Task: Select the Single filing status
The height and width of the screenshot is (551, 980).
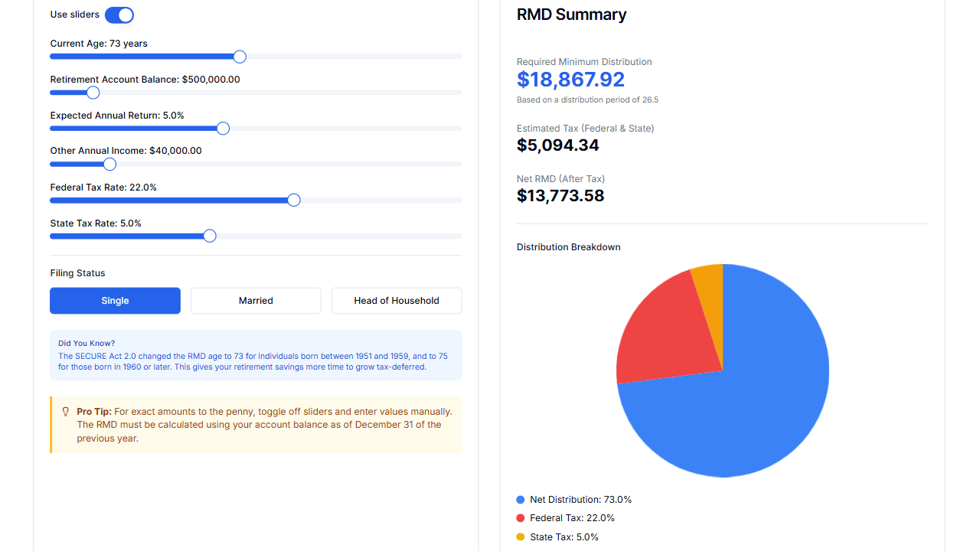Action: coord(115,300)
